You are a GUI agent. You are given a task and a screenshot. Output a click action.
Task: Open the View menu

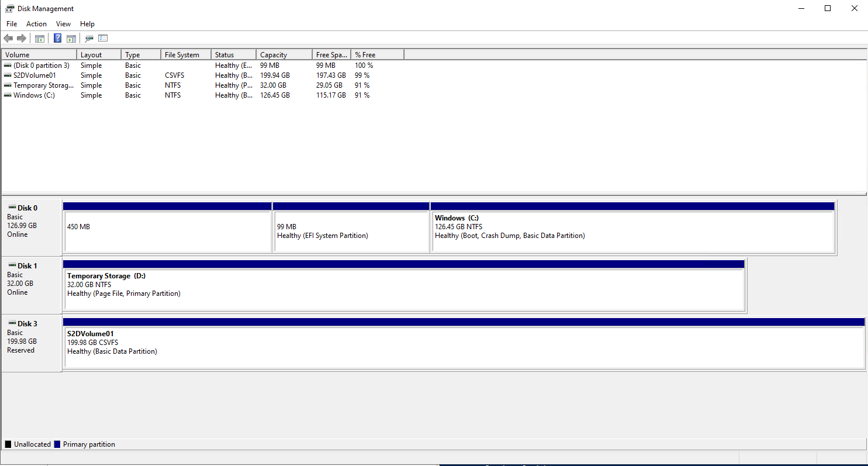pos(63,23)
